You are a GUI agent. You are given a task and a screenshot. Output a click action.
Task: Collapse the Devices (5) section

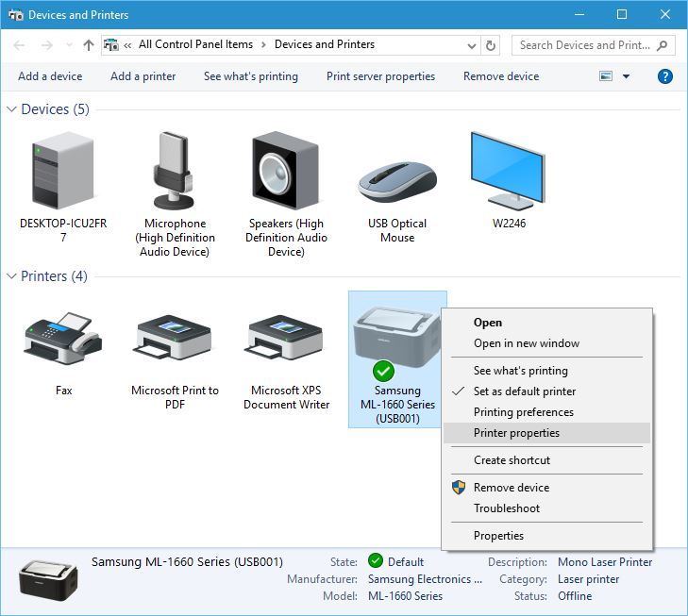[11, 109]
